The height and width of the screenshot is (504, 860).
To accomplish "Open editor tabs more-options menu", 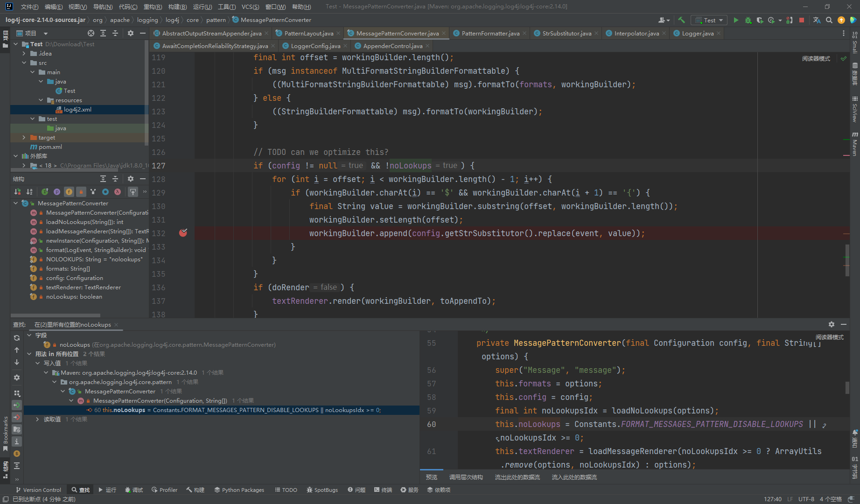I will click(844, 33).
